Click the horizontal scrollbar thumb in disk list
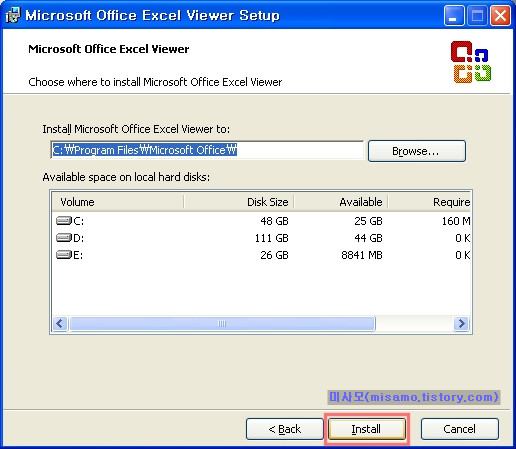The width and height of the screenshot is (516, 449). tap(222, 323)
